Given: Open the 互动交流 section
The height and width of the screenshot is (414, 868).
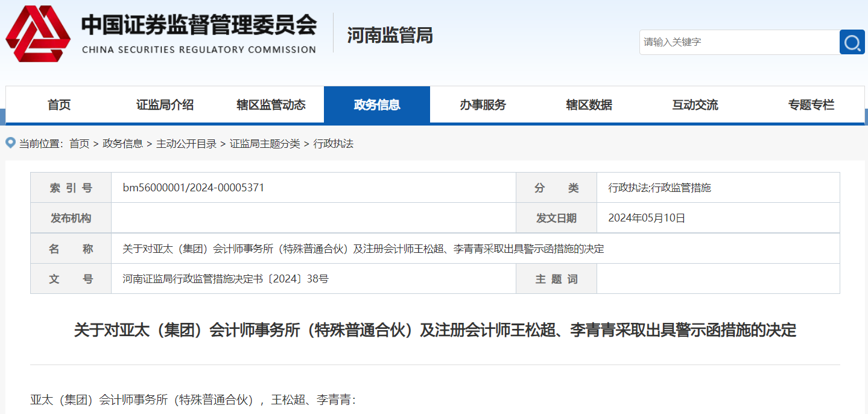Looking at the screenshot, I should 694,104.
